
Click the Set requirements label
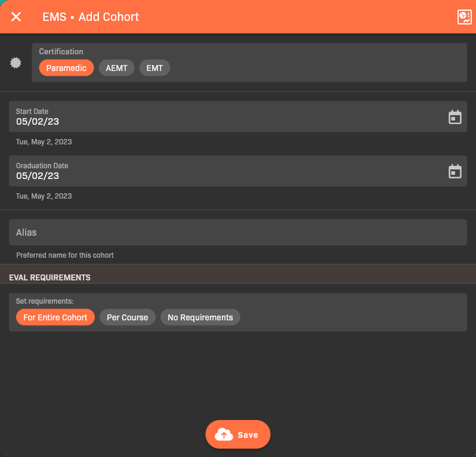[45, 301]
